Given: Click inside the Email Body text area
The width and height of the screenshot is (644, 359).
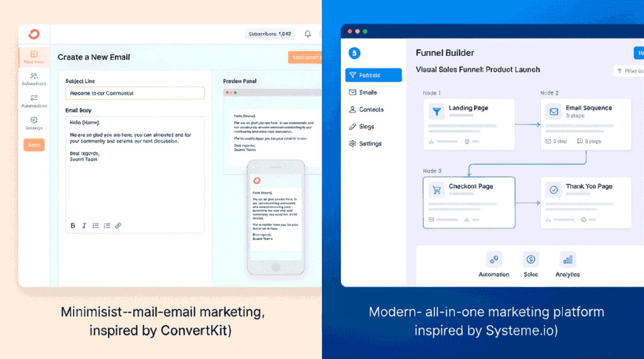Looking at the screenshot, I should [135, 175].
